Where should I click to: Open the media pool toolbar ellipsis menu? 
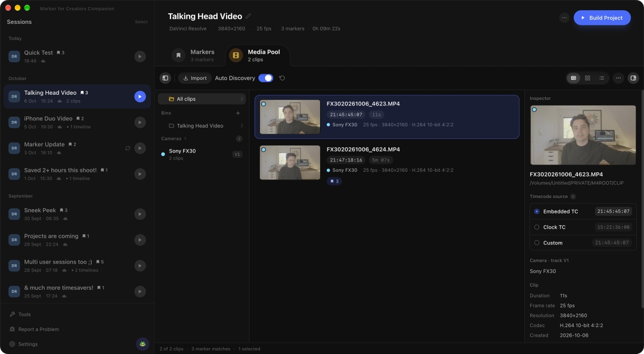coord(618,78)
